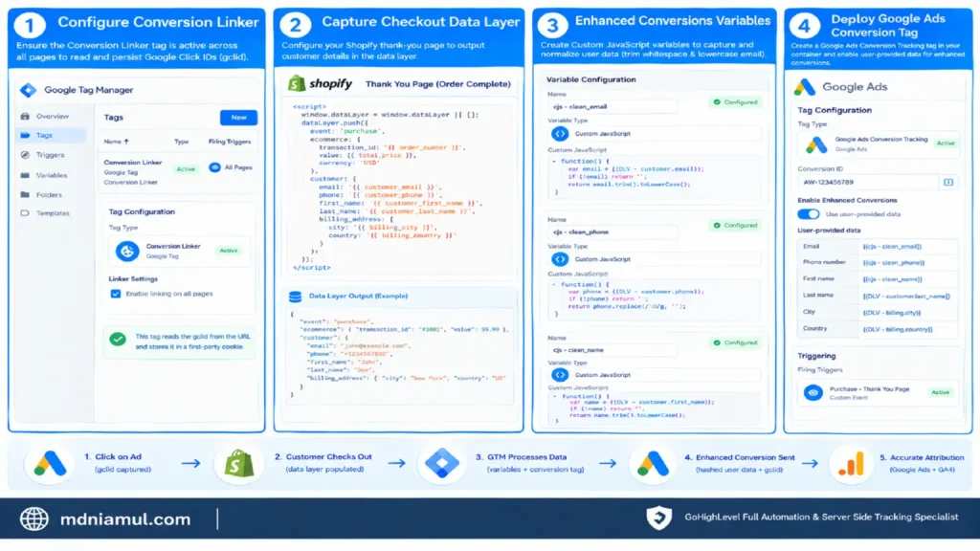Click the Conversion Linker tag type icon
This screenshot has width=980, height=551.
[x=127, y=252]
